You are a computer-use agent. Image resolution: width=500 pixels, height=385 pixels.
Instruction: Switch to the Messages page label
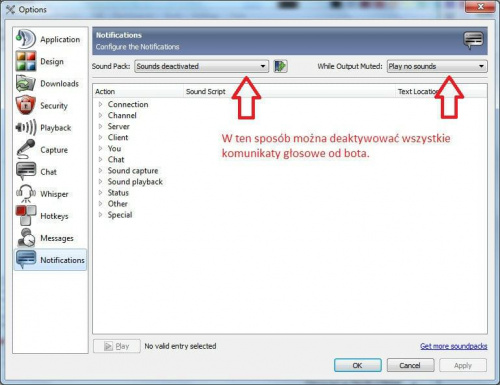click(57, 238)
